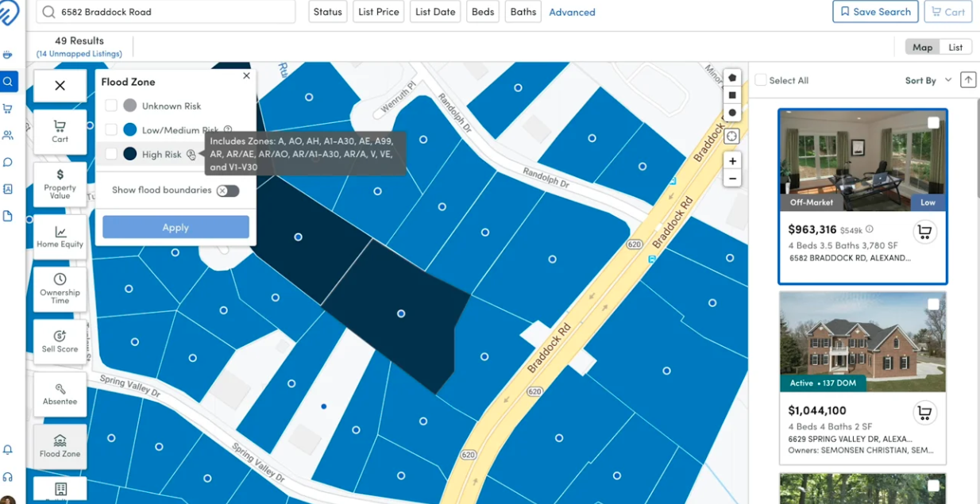Open the 6582 Braddock Rd listing photo
980x504 pixels.
pos(862,160)
